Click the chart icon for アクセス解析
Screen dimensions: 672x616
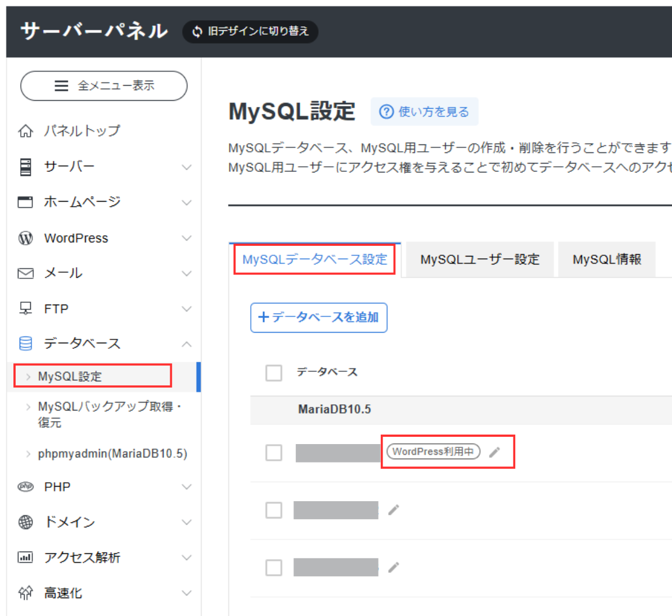click(26, 557)
